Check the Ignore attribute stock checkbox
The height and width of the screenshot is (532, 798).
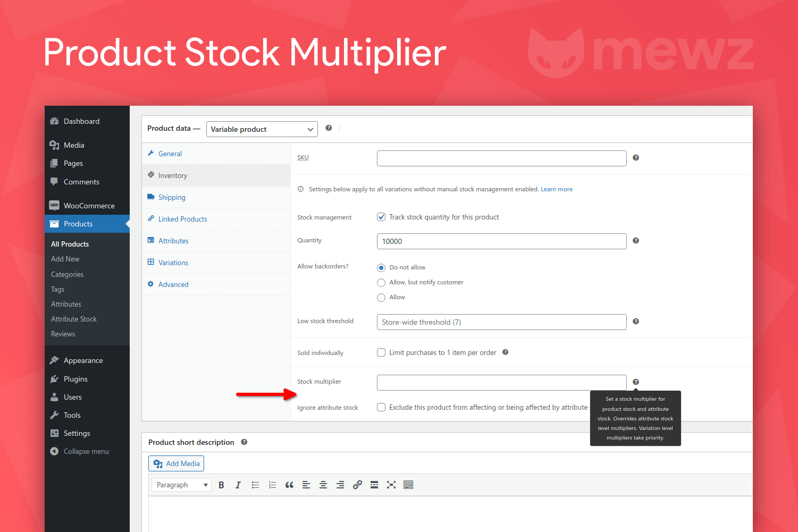point(381,407)
